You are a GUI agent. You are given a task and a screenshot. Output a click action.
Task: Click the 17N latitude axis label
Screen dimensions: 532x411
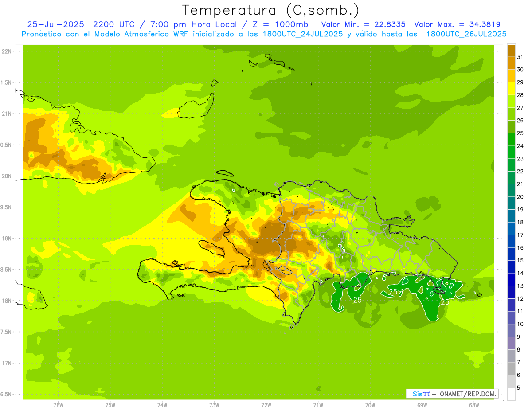coord(7,363)
